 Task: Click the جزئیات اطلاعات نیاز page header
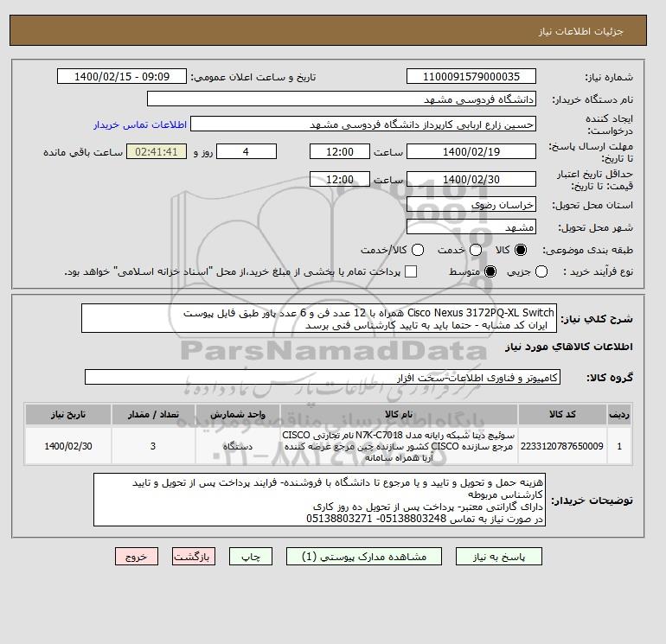click(x=328, y=30)
